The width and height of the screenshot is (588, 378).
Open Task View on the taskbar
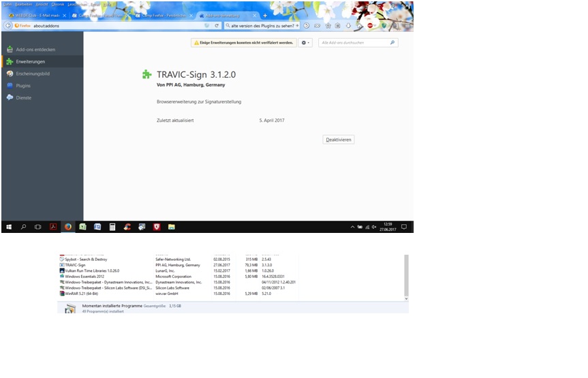coord(38,227)
